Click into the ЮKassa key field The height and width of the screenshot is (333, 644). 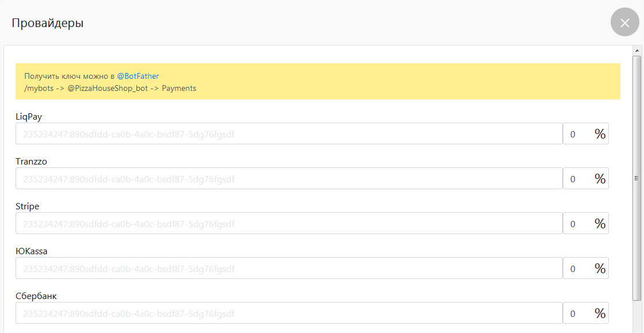288,268
